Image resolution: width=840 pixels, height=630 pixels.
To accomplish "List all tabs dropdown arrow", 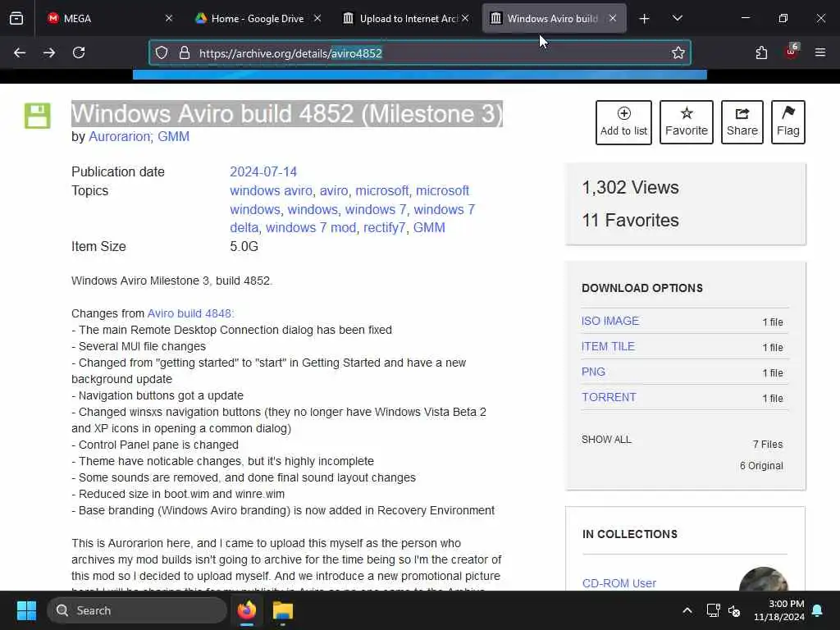I will 677,19.
